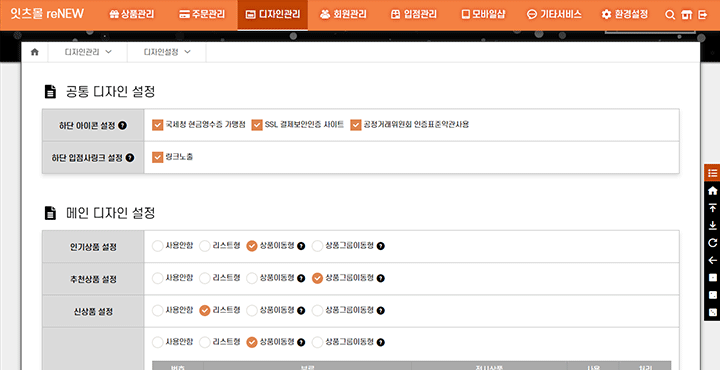This screenshot has height=370, width=720.
Task: Select 사용안함 for 인기상품 설정
Action: click(158, 246)
